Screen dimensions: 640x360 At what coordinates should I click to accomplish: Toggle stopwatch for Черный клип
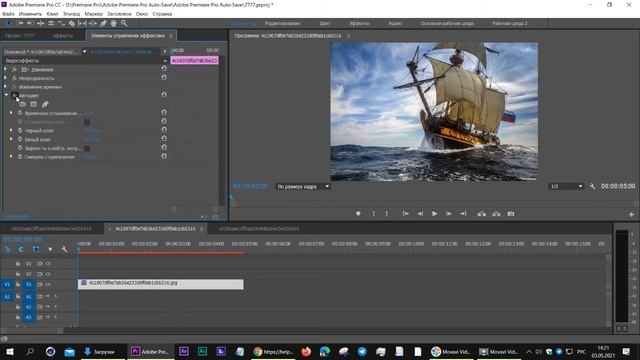pos(20,131)
